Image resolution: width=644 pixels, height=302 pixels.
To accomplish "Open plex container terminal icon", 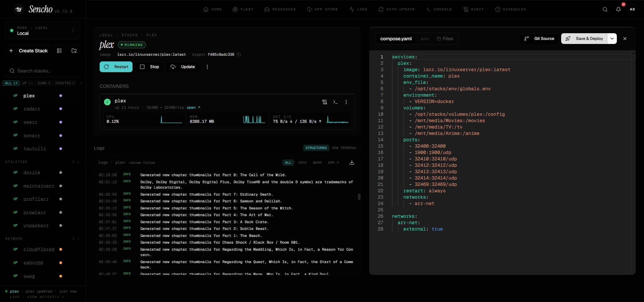I will click(335, 102).
